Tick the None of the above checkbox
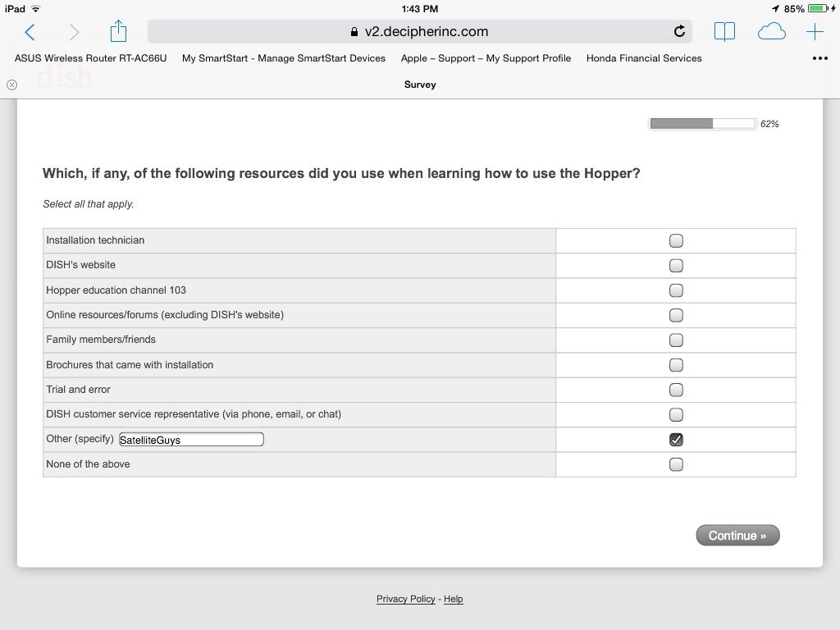 pyautogui.click(x=676, y=464)
